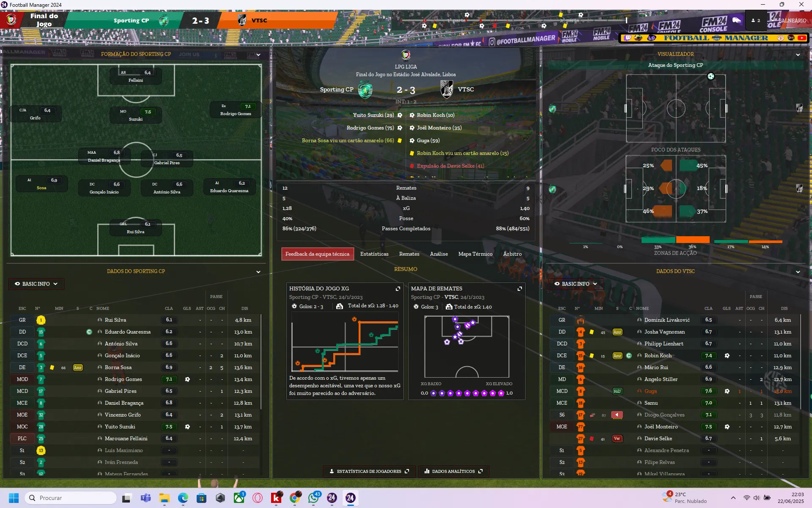Click the competition logo beside Final do Jogo

click(x=11, y=20)
